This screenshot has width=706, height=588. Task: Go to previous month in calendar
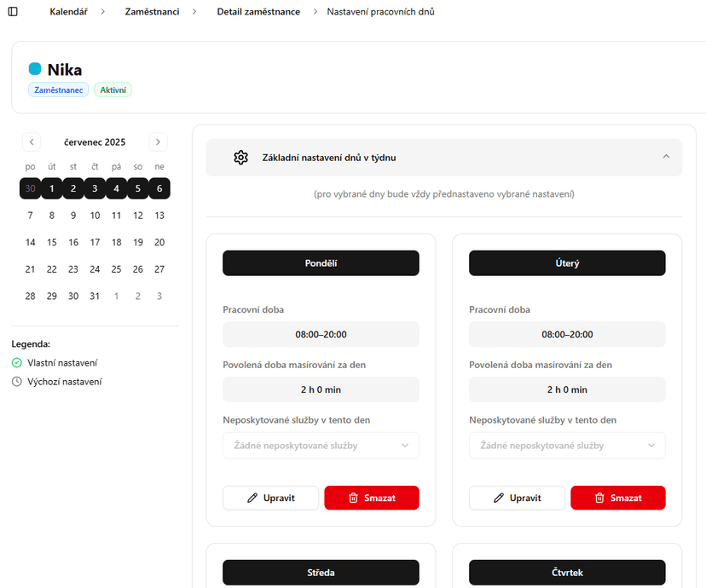click(32, 142)
